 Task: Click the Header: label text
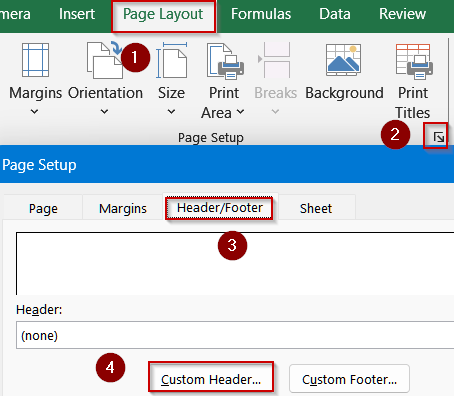pyautogui.click(x=39, y=310)
